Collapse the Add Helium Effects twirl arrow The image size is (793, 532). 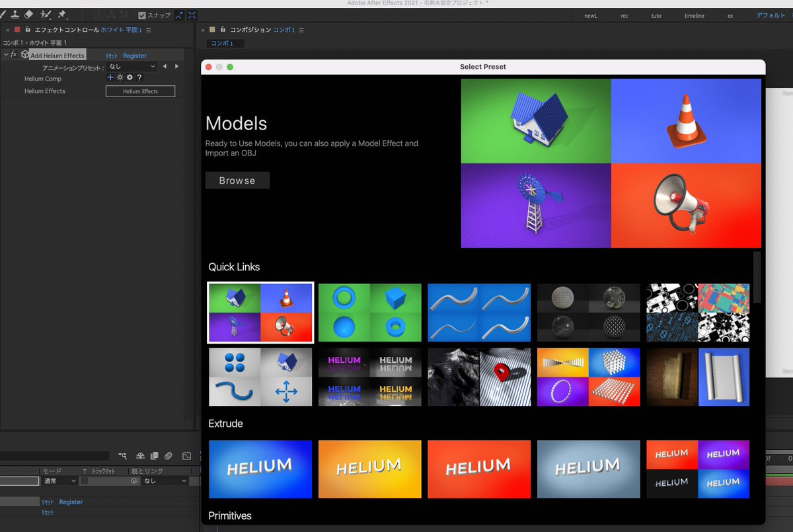(x=6, y=55)
